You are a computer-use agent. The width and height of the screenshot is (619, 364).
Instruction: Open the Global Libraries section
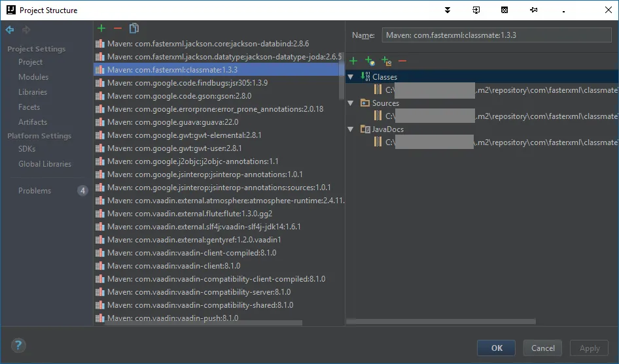point(45,163)
